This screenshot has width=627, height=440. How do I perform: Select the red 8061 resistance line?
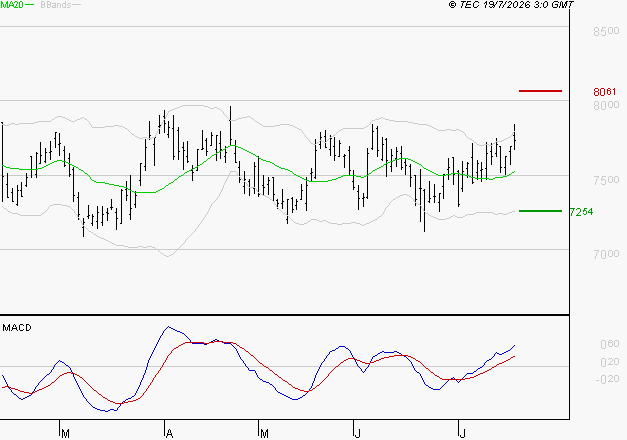(x=540, y=91)
